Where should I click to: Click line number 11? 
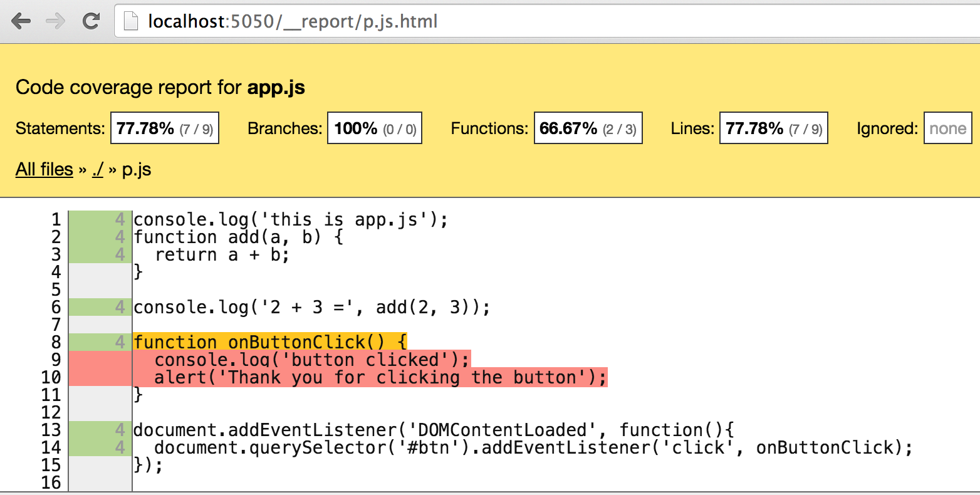pos(51,395)
